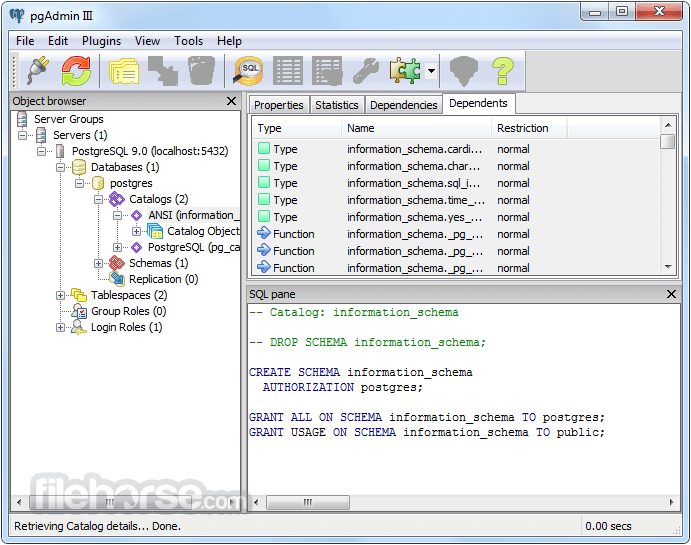The width and height of the screenshot is (691, 545).
Task: Click the View data grid icon
Action: (288, 71)
